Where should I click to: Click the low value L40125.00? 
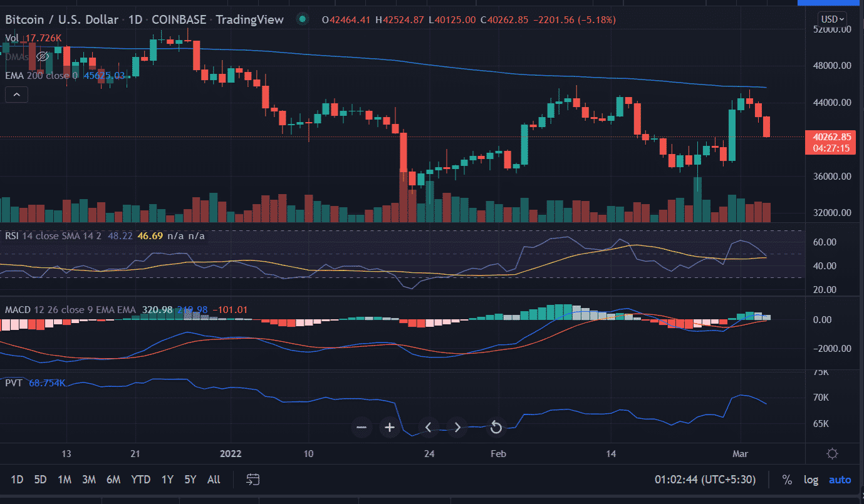point(452,20)
